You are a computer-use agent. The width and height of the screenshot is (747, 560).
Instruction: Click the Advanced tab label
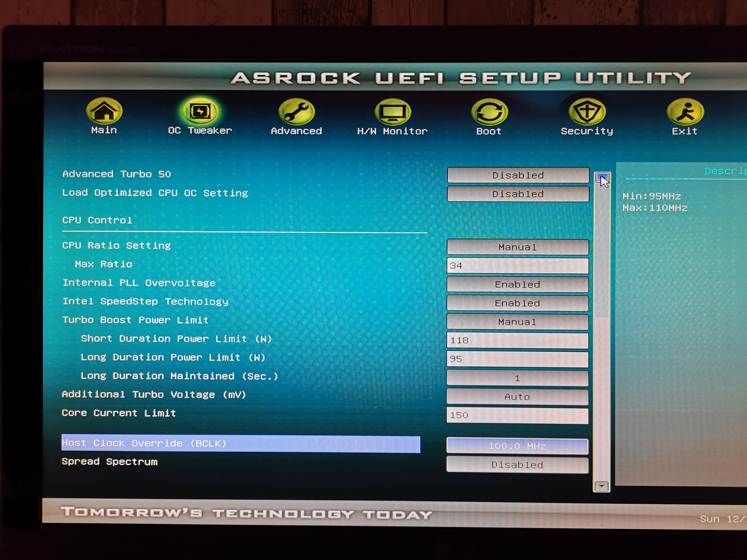[x=297, y=131]
